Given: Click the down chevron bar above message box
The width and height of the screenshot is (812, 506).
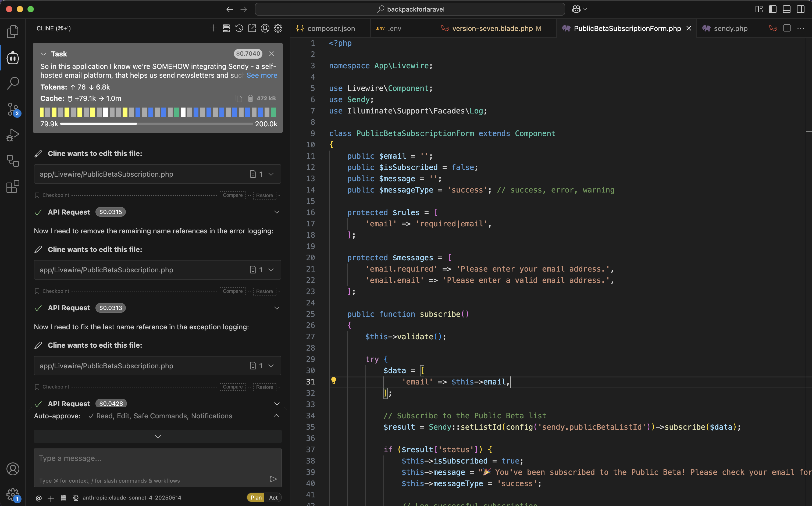Looking at the screenshot, I should coord(158,436).
